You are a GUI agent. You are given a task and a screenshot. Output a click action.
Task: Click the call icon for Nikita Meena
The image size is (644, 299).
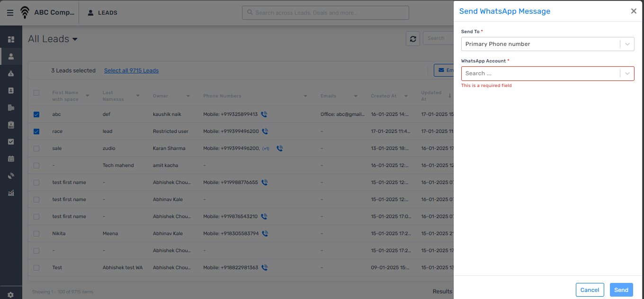pos(265,233)
